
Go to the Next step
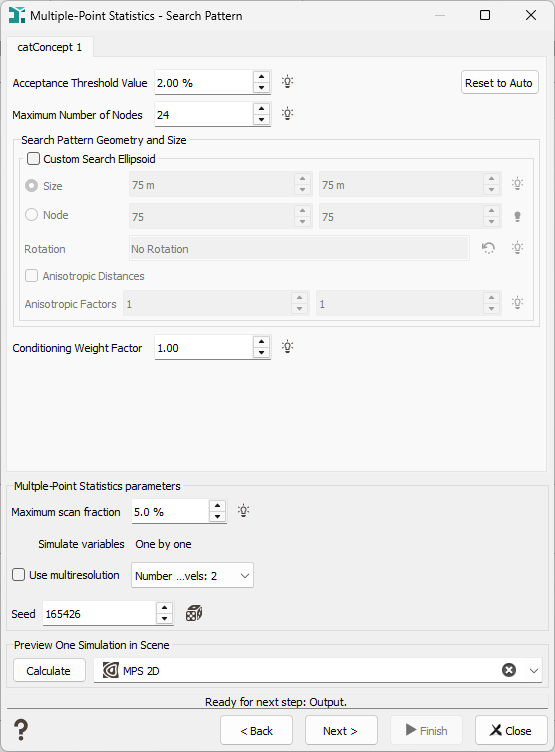coord(341,730)
